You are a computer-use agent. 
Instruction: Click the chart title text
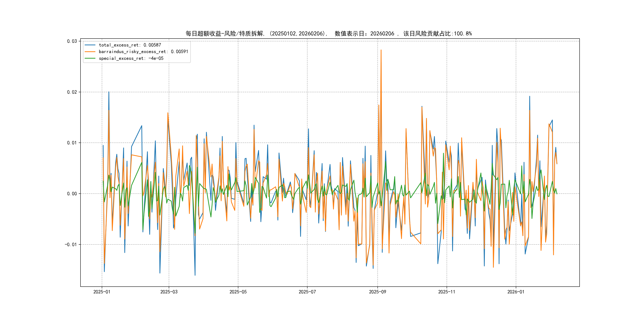[x=329, y=34]
